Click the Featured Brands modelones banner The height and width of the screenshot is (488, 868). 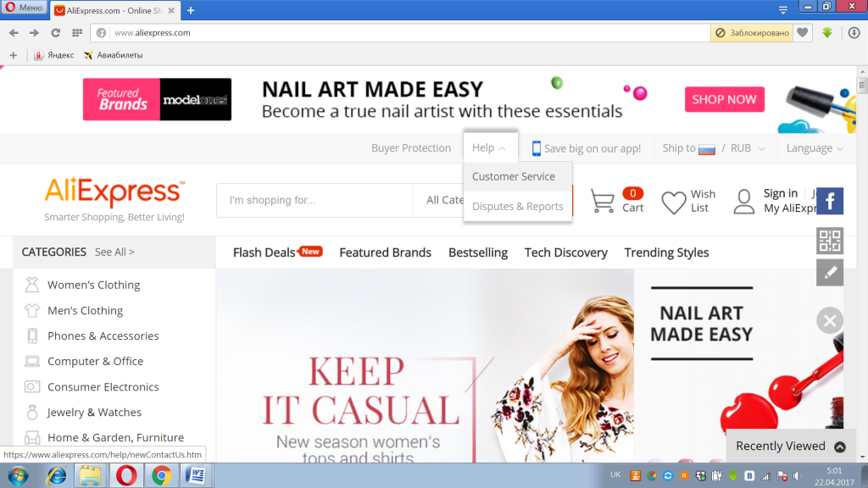point(157,99)
